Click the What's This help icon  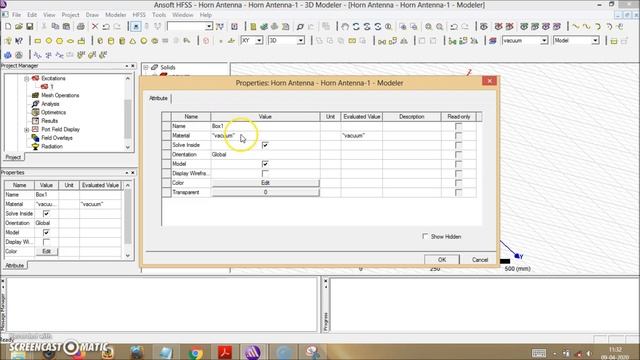[19, 41]
